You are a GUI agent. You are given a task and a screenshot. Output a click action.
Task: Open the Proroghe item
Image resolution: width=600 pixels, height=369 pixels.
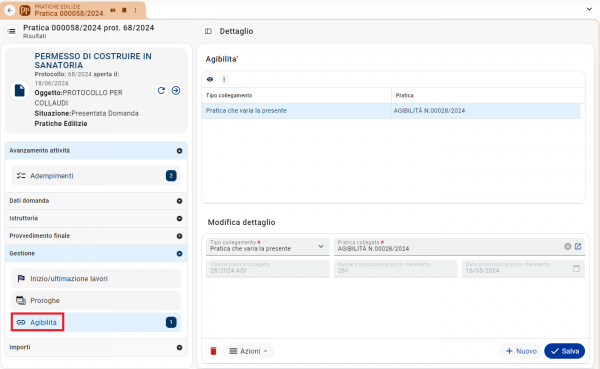(96, 300)
